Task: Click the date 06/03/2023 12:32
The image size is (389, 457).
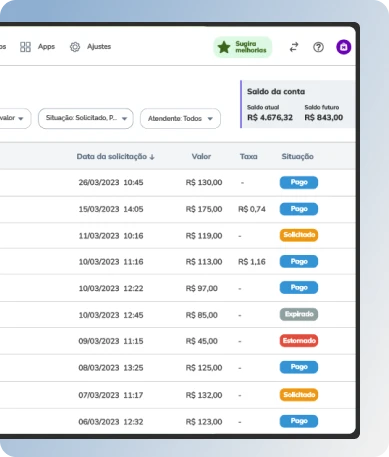Action: pos(111,422)
